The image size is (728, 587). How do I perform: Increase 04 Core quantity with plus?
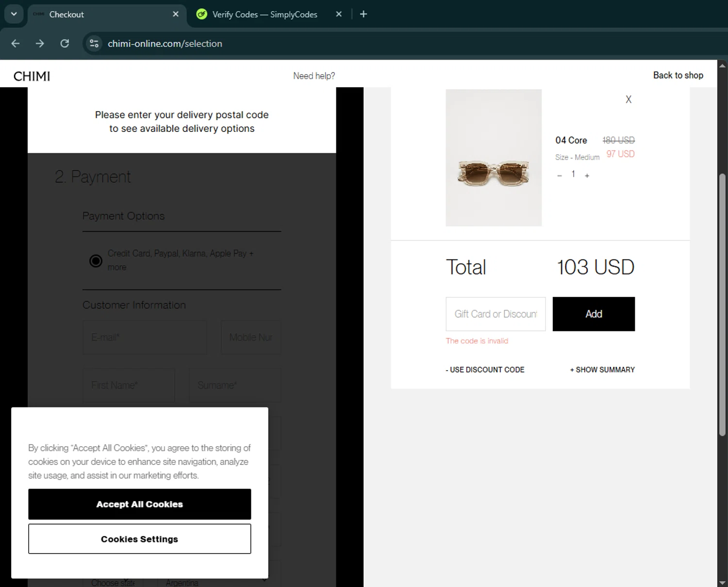[587, 175]
